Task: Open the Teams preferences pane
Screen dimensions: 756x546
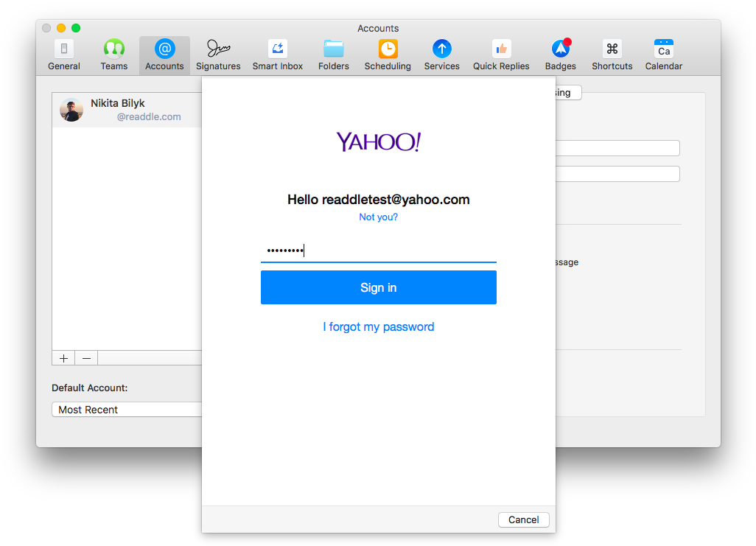Action: coord(113,55)
